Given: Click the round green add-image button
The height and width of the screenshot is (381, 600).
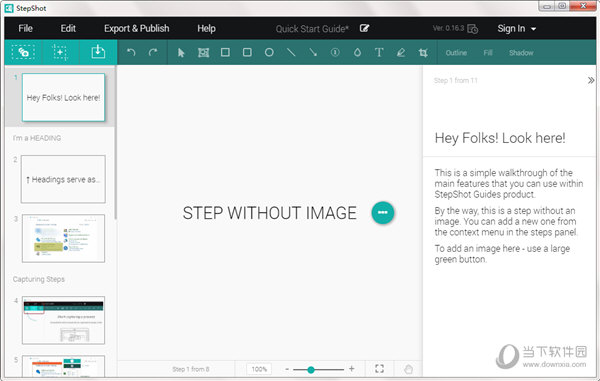Looking at the screenshot, I should (383, 213).
